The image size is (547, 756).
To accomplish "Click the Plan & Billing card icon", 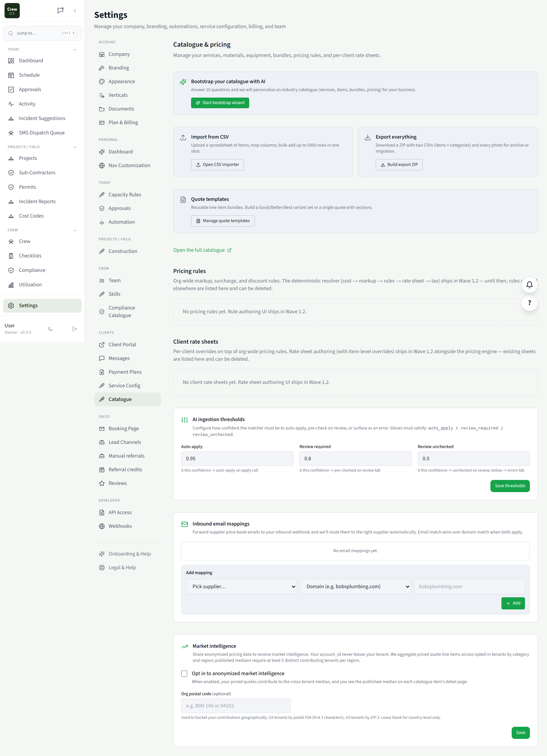I will 102,123.
